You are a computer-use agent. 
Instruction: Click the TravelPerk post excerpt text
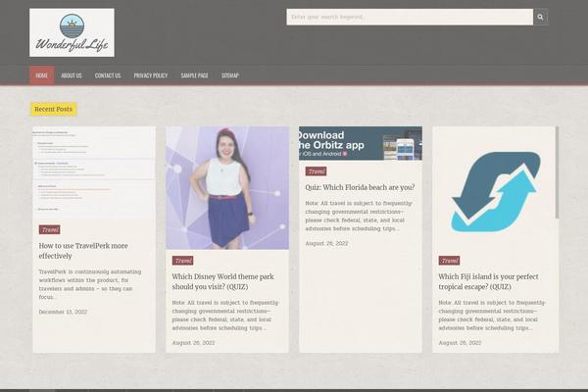click(90, 284)
